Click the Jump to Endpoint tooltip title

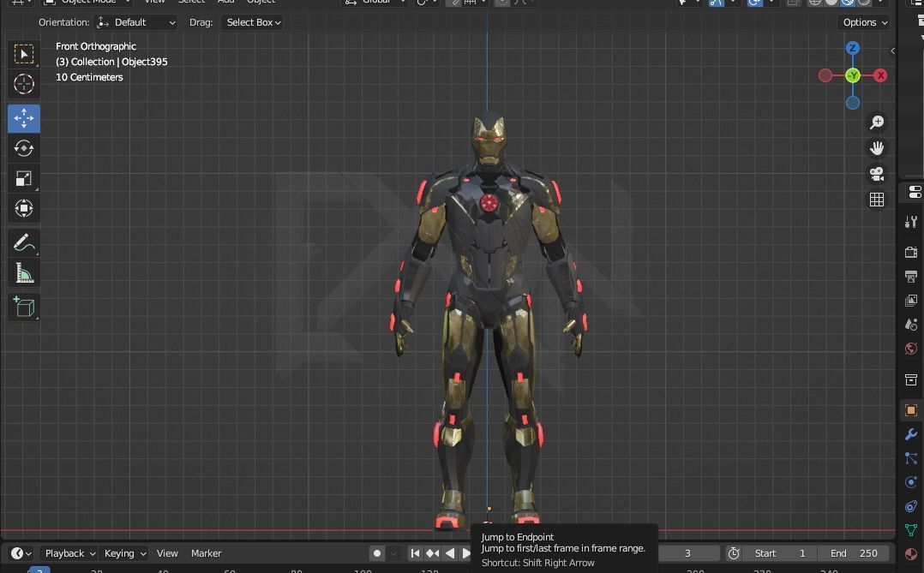pyautogui.click(x=518, y=537)
